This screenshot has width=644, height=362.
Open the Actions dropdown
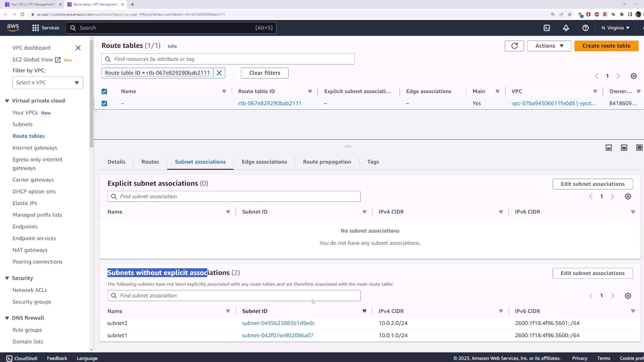[x=549, y=46]
